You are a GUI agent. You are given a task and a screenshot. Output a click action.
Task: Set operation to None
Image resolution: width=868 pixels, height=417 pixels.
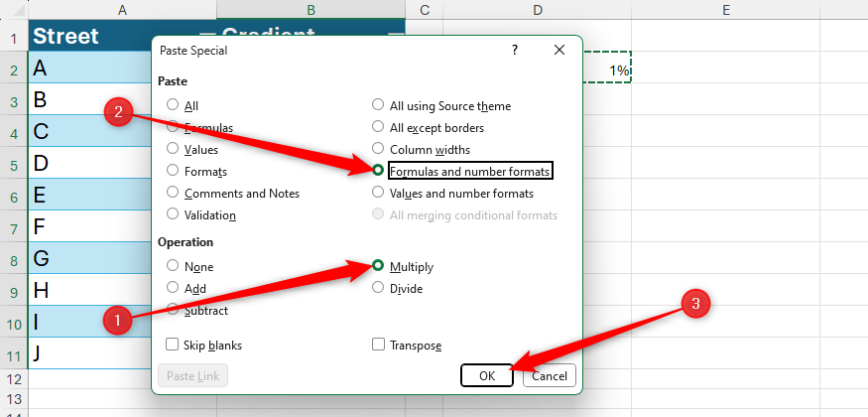[174, 267]
